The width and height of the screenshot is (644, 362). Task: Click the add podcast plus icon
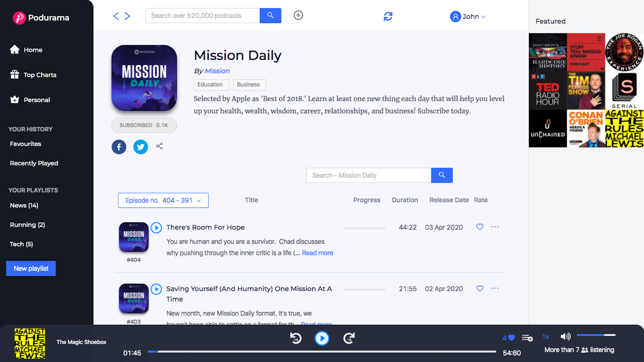298,15
